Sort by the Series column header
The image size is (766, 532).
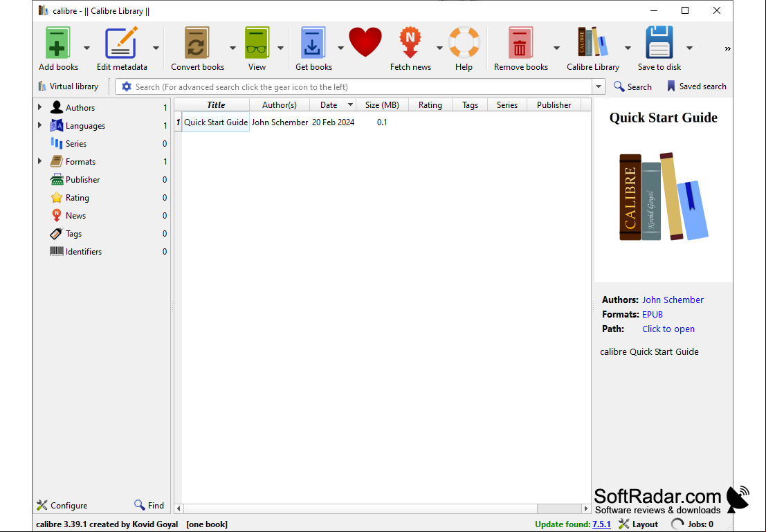(x=507, y=105)
